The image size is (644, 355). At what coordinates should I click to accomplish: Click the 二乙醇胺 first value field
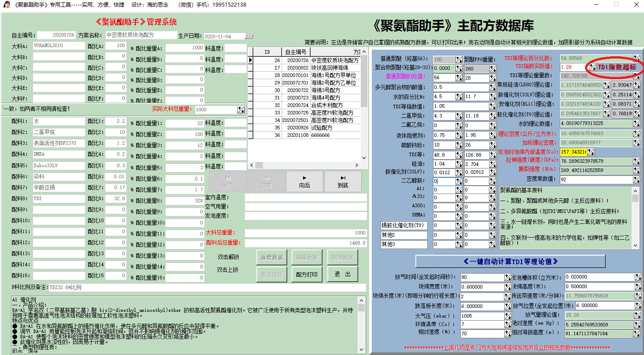click(x=444, y=181)
